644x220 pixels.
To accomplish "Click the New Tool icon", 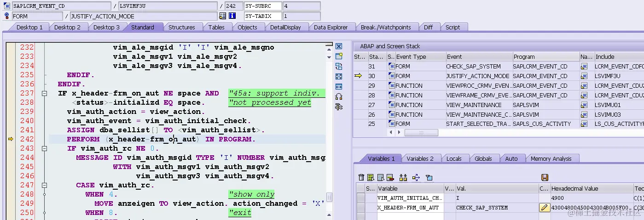I will [x=339, y=56].
